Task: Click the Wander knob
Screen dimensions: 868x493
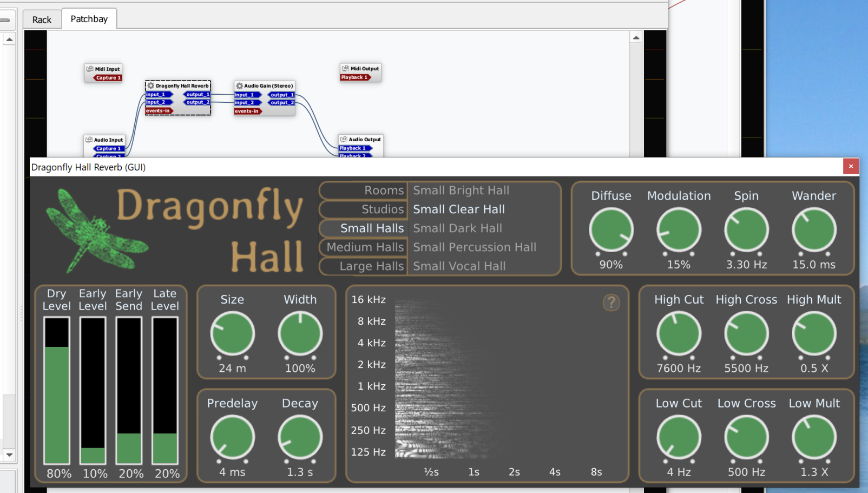Action: coord(814,230)
